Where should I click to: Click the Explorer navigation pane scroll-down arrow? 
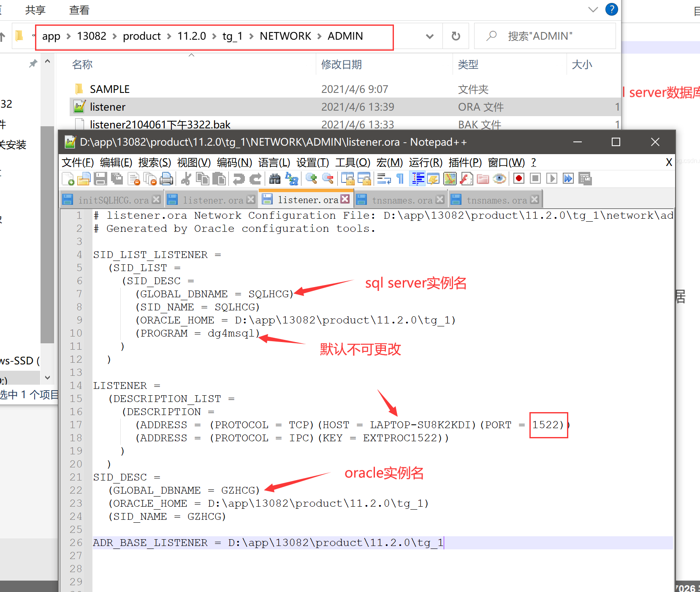(x=47, y=377)
